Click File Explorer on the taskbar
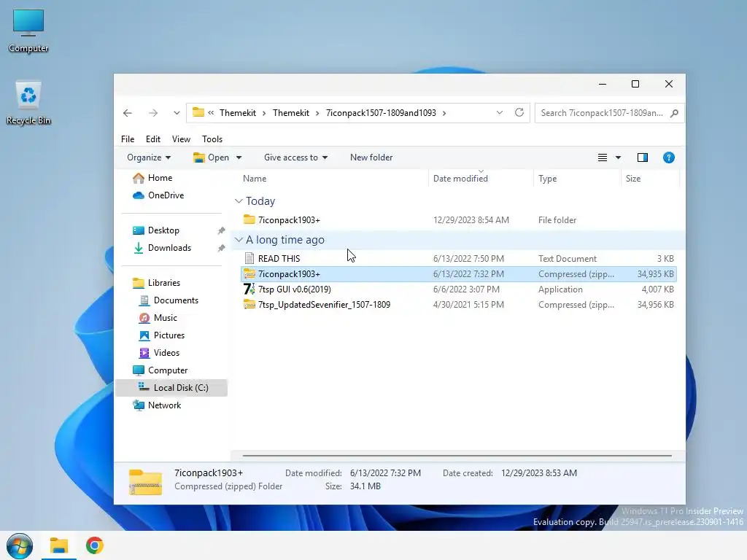The height and width of the screenshot is (560, 747). tap(58, 545)
